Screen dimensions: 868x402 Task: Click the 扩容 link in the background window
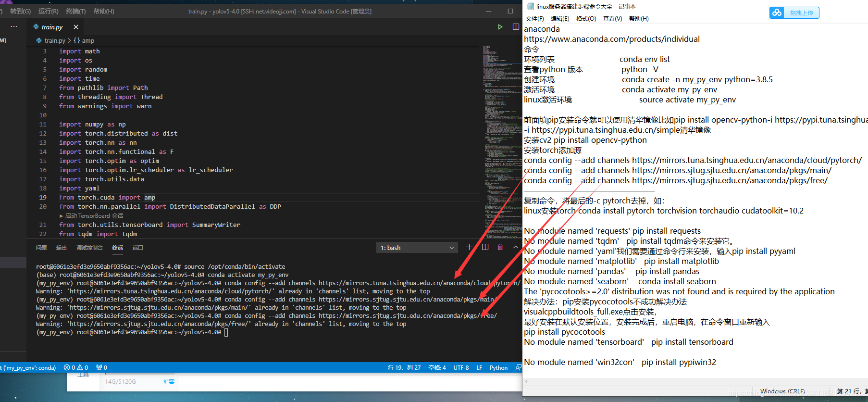click(x=168, y=381)
